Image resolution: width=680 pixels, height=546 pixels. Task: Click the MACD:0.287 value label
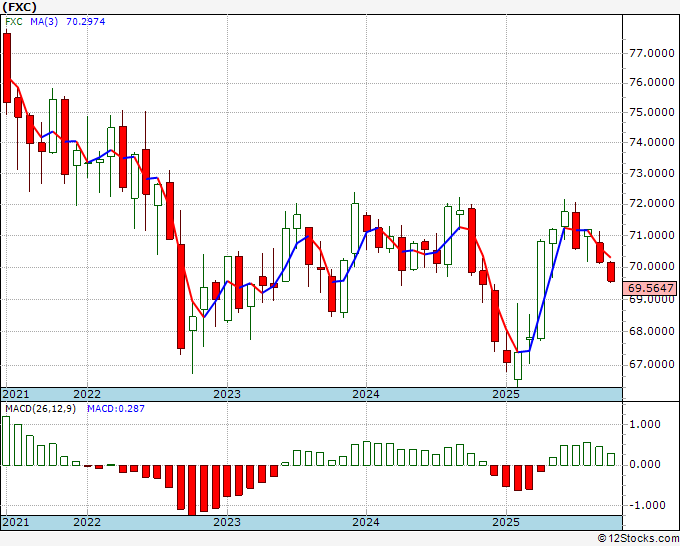(x=116, y=409)
